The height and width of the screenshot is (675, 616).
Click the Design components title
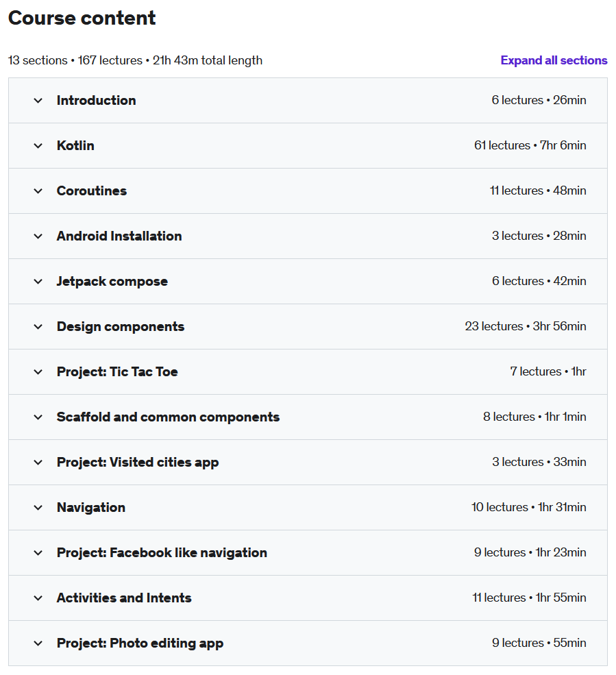(x=121, y=326)
